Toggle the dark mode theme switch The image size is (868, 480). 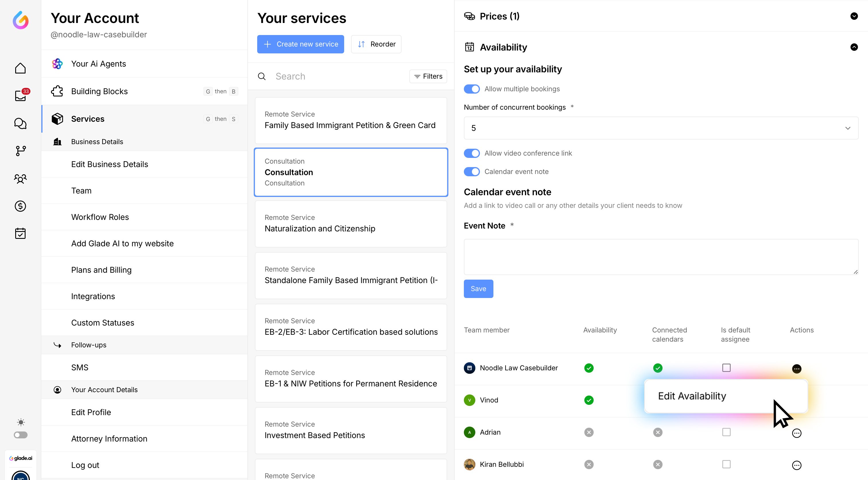point(21,435)
